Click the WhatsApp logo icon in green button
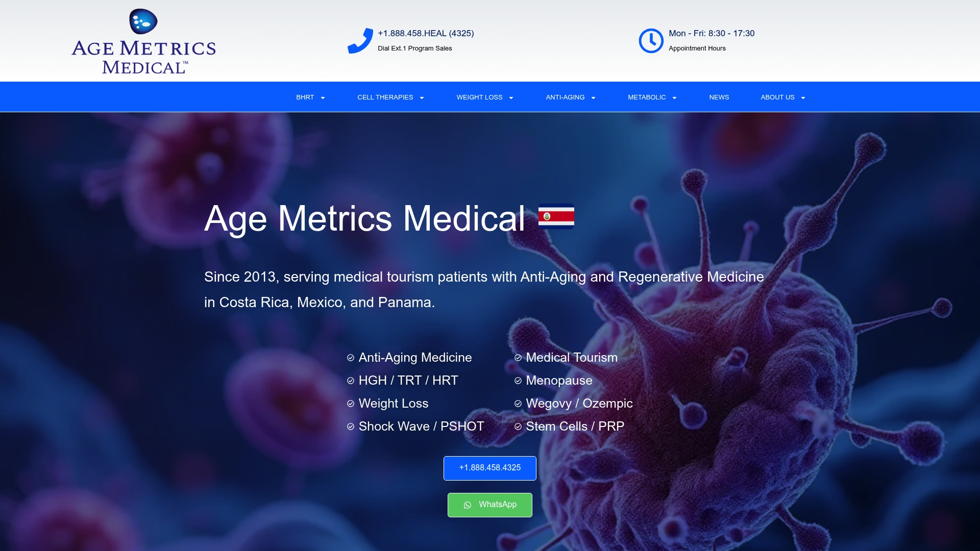Viewport: 980px width, 551px height. 468,505
